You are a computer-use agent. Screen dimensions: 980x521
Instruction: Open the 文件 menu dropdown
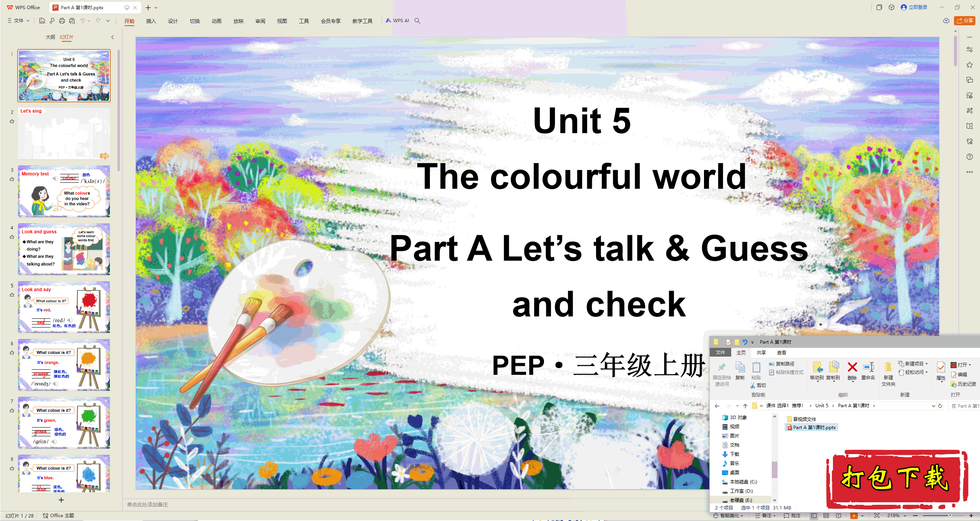click(18, 21)
